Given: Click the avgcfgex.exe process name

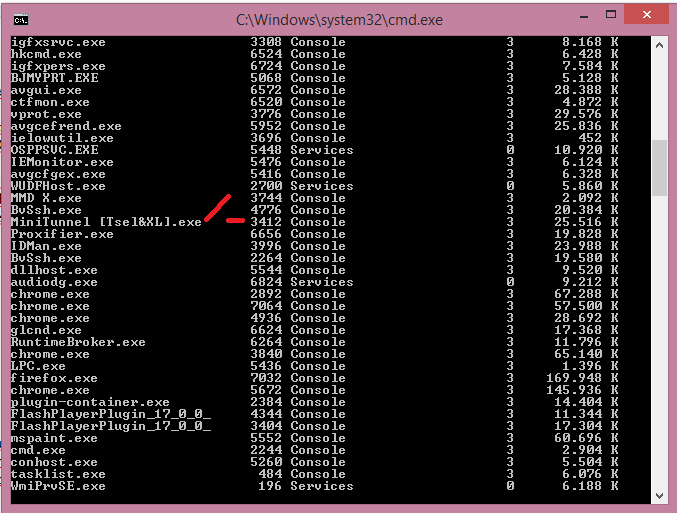Looking at the screenshot, I should (58, 174).
